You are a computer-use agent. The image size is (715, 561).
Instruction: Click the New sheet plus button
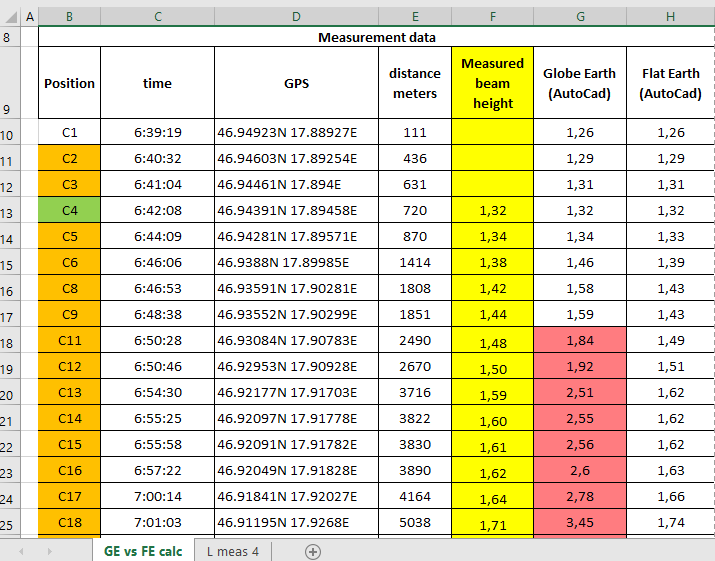tap(313, 551)
